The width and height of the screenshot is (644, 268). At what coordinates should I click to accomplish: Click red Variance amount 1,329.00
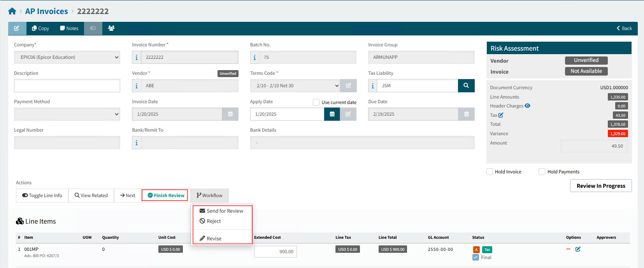[x=618, y=134]
